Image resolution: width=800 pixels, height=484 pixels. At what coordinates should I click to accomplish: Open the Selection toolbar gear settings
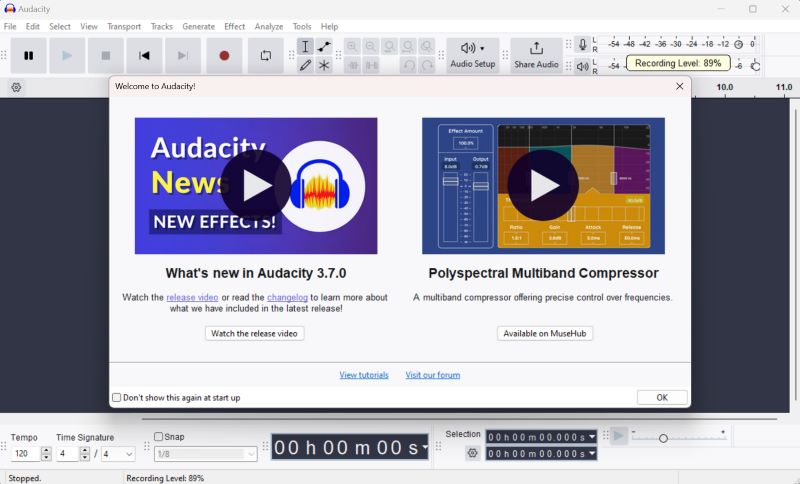coord(472,453)
